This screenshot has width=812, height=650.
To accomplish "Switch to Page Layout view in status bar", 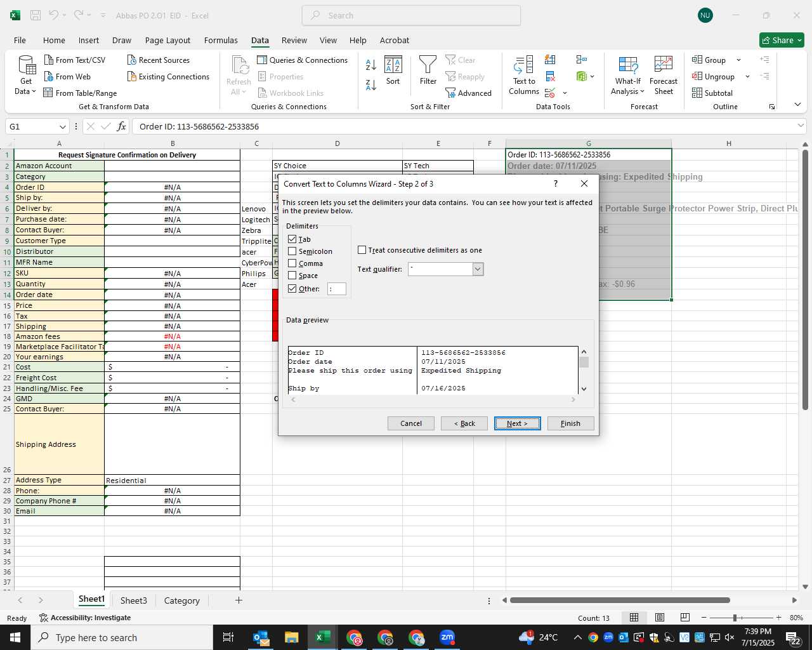I will tap(659, 618).
